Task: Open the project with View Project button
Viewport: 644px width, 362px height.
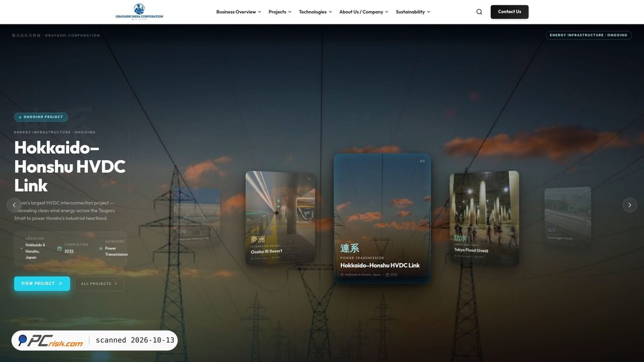Action: (42, 284)
